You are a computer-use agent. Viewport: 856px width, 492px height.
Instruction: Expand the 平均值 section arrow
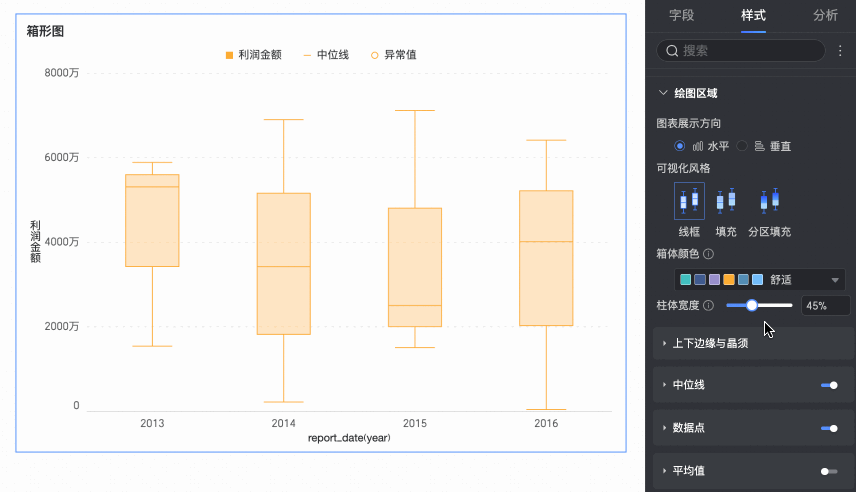[664, 471]
